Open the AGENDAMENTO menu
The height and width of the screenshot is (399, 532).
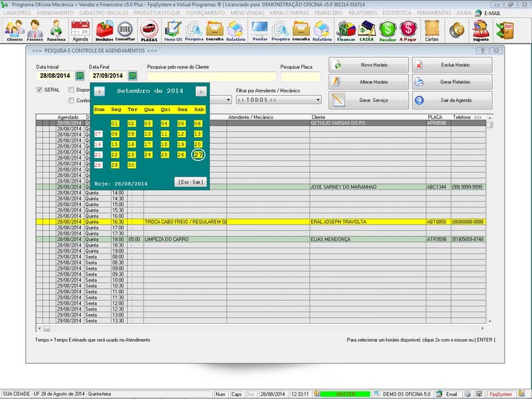(x=55, y=13)
